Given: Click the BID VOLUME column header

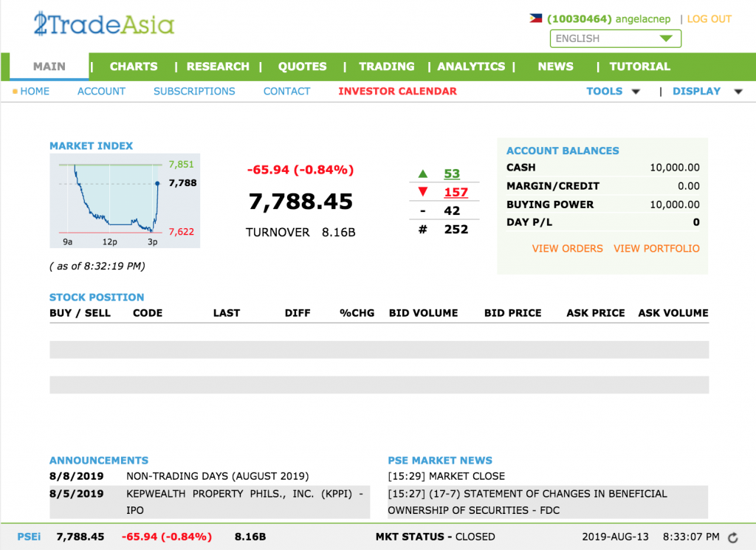Looking at the screenshot, I should (x=423, y=313).
